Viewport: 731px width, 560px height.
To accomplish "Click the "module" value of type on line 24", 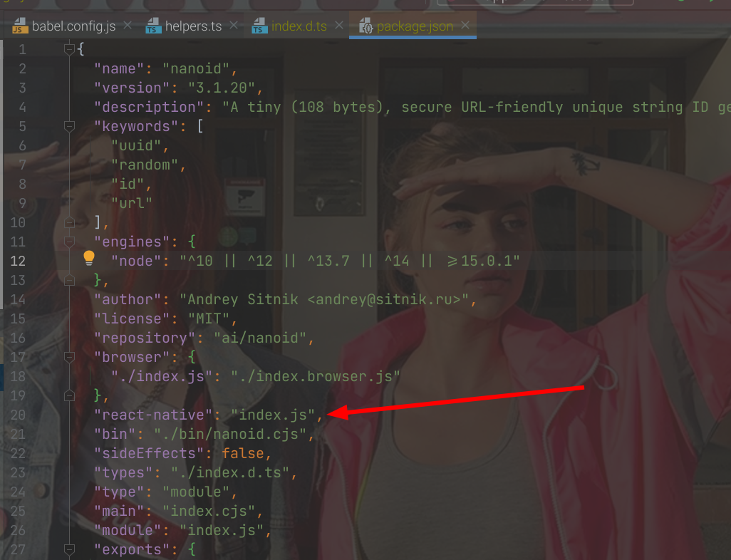I will click(196, 492).
